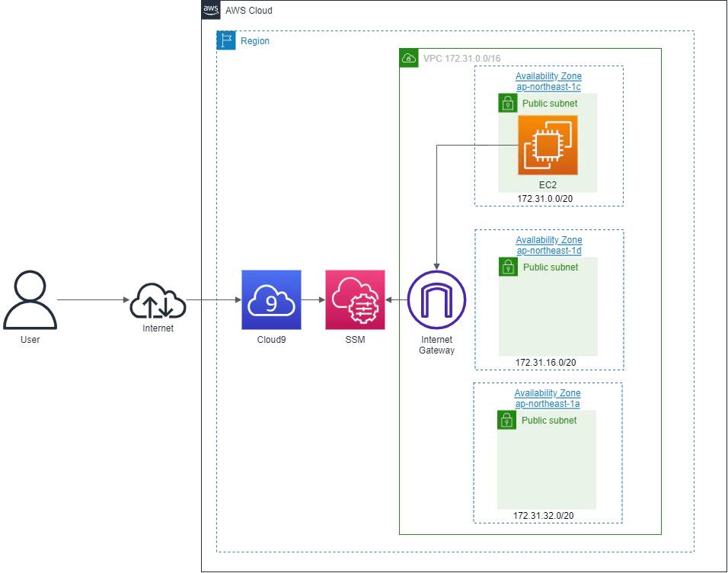Select the 'Region' label text

pyautogui.click(x=255, y=41)
